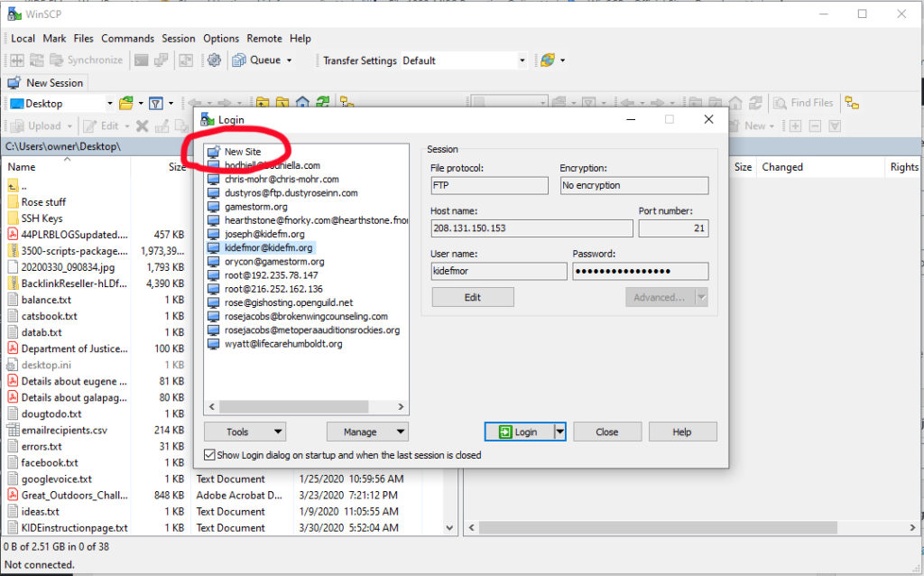924x576 pixels.
Task: Click the Upload icon in local toolbar
Action: [18, 126]
